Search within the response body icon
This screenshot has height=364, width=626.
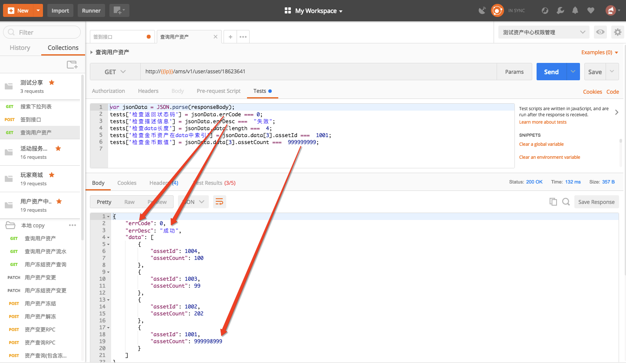point(566,202)
